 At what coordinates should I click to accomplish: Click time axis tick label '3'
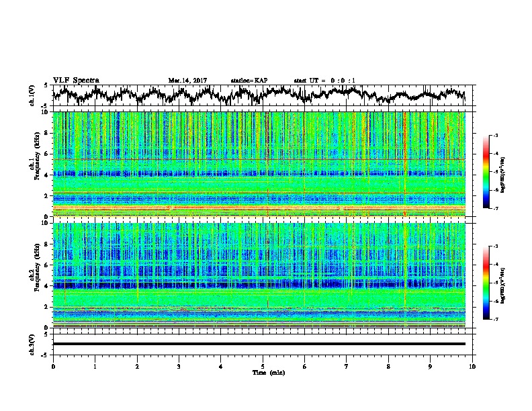179,367
